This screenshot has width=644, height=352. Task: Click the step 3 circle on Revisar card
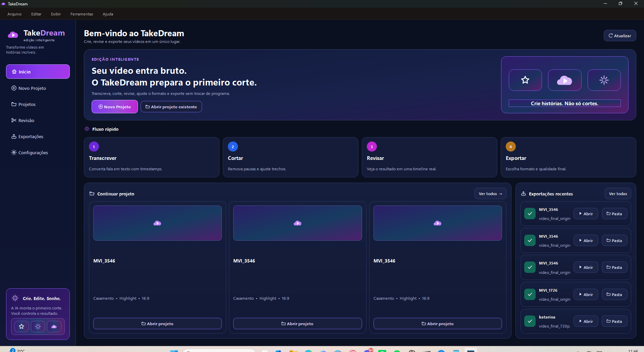click(372, 146)
